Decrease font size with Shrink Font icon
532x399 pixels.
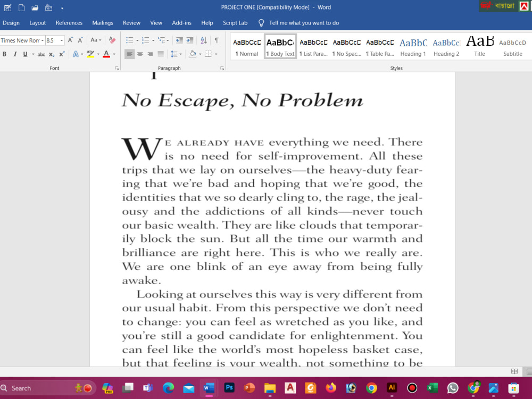point(80,40)
